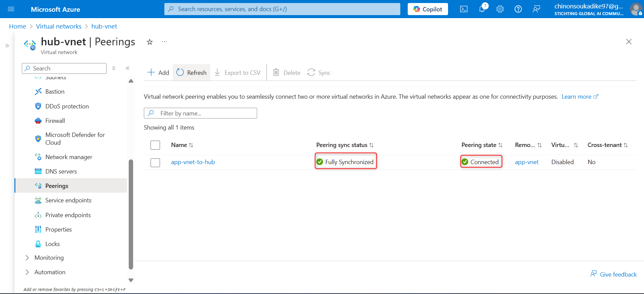Screen dimensions: 644x294
Task: Close the hub-vnet blade
Action: (x=629, y=42)
